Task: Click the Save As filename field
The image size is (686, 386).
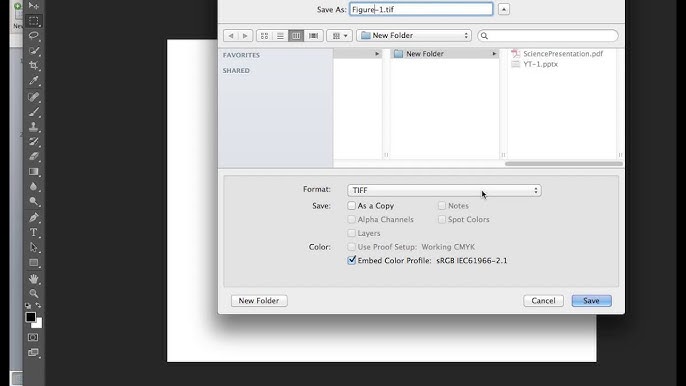Action: click(x=421, y=9)
